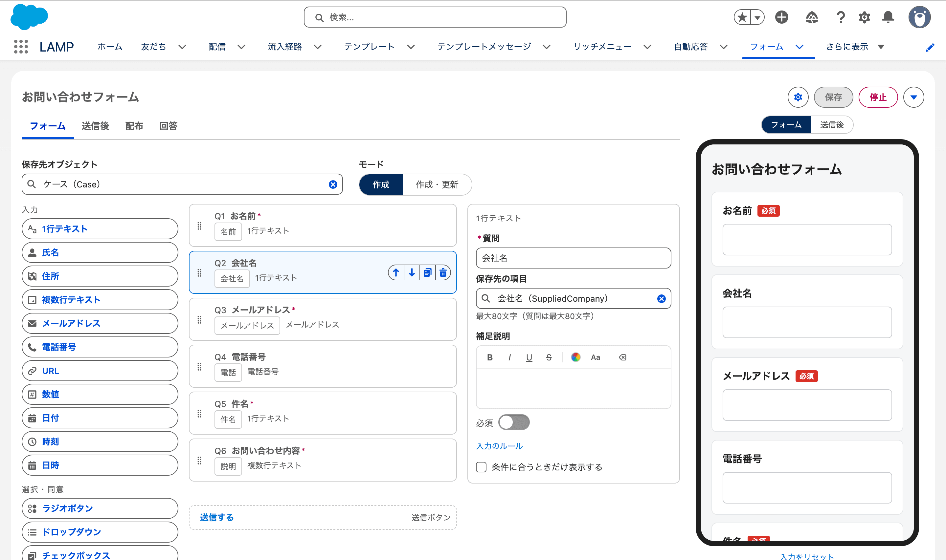The height and width of the screenshot is (560, 946).
Task: Apply underline in 補足説明 editor
Action: pos(529,357)
